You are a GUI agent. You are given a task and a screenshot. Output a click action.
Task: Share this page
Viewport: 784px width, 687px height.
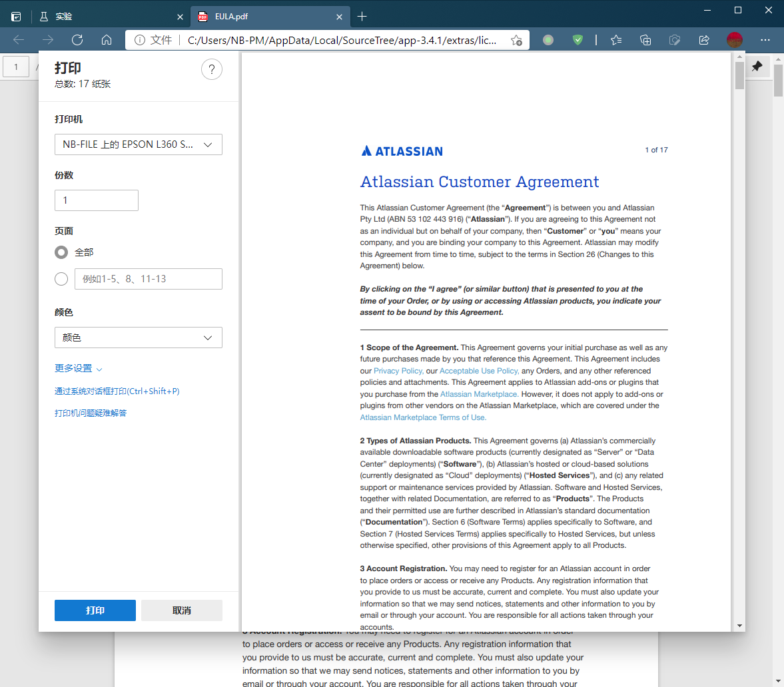(704, 40)
